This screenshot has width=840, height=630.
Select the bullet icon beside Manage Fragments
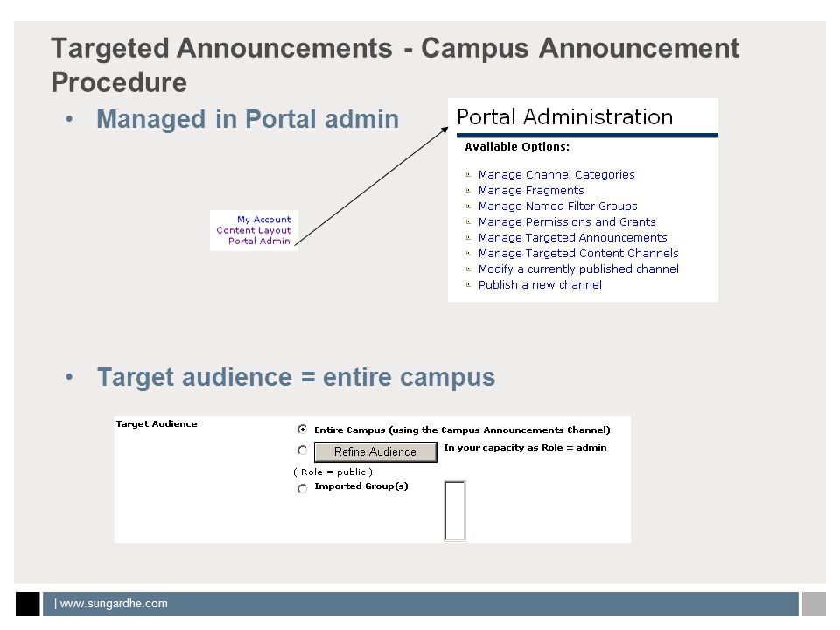point(468,190)
